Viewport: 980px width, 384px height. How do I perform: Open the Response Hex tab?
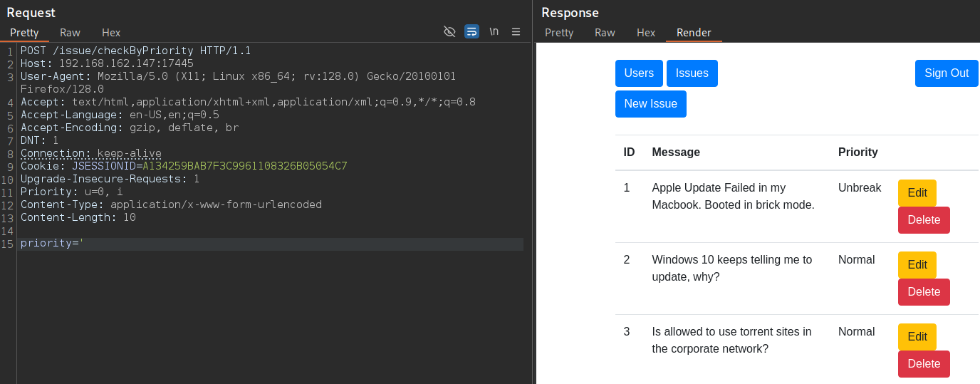point(646,32)
